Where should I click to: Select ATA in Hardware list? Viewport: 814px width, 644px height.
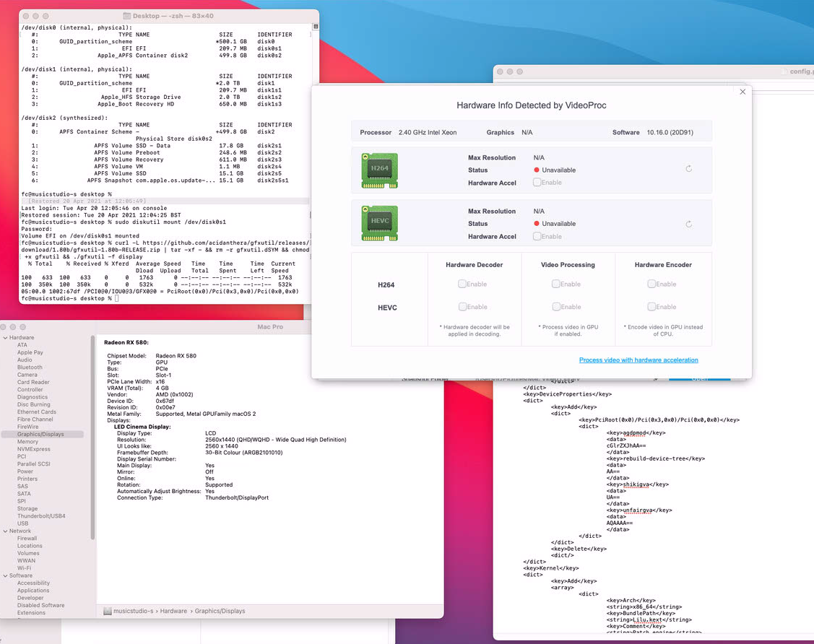22,345
